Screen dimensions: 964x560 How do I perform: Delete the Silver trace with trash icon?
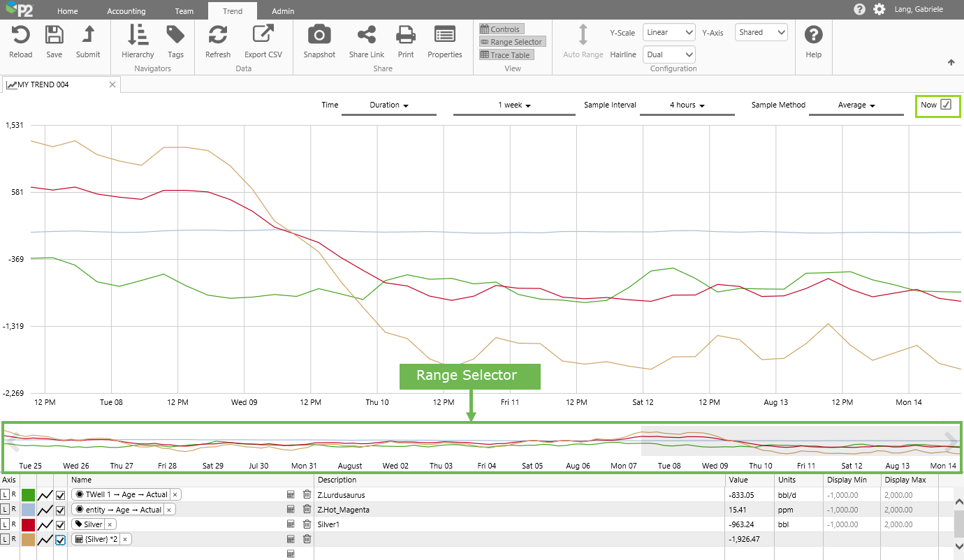pos(307,524)
